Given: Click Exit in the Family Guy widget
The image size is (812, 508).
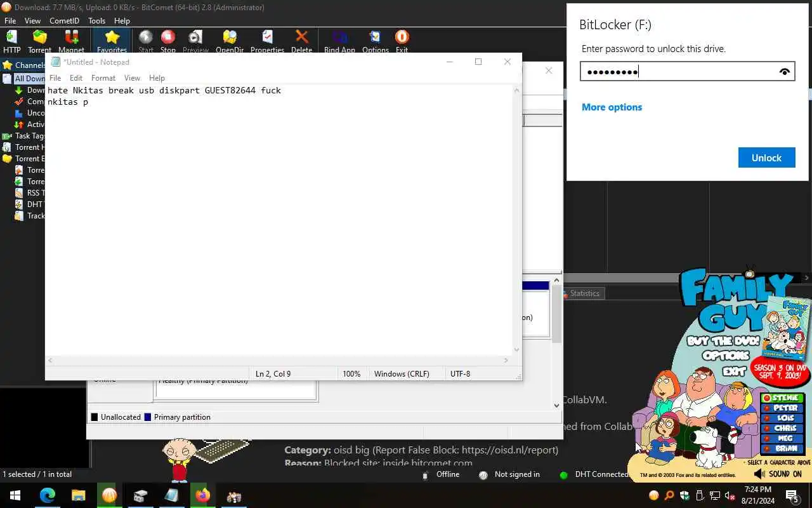Looking at the screenshot, I should (x=734, y=371).
